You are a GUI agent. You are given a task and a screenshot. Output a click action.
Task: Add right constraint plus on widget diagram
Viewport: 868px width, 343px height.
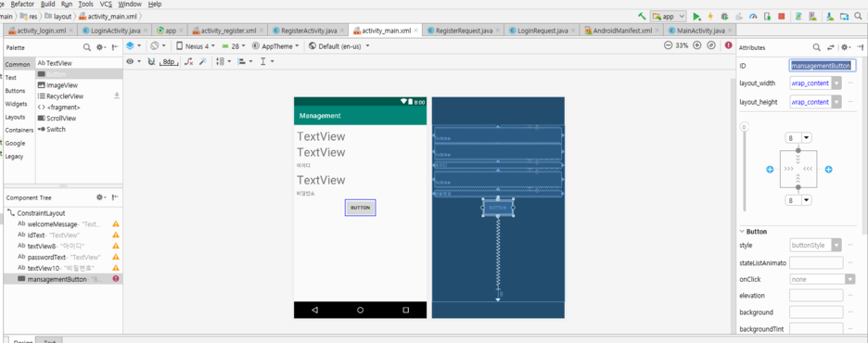[x=828, y=170]
